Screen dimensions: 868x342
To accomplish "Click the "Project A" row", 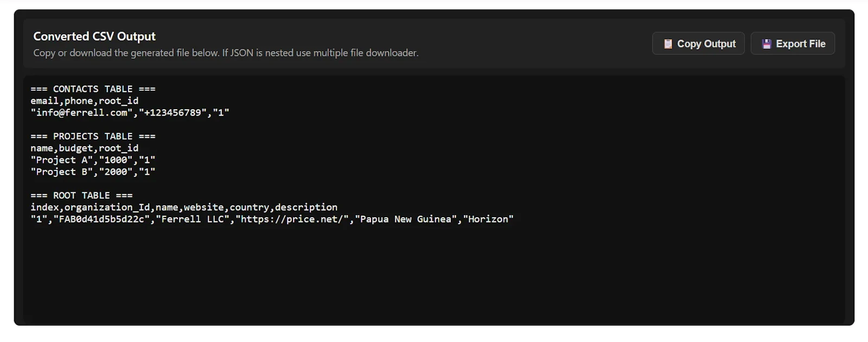I will tap(93, 160).
